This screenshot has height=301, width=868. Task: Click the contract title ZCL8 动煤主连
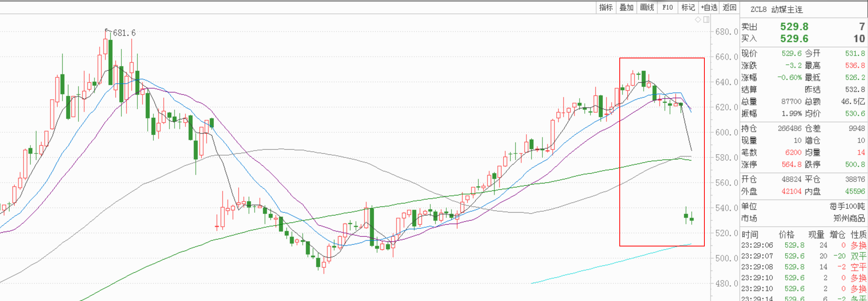point(776,10)
